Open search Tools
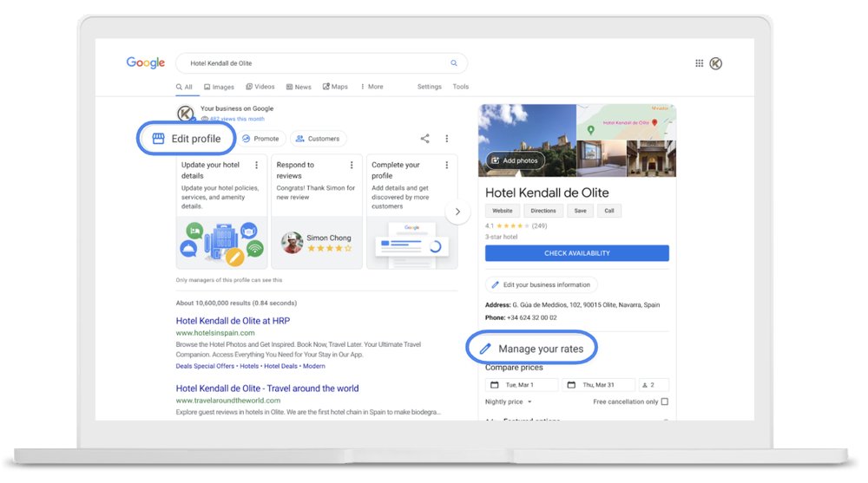This screenshot has width=868, height=483. coord(461,87)
